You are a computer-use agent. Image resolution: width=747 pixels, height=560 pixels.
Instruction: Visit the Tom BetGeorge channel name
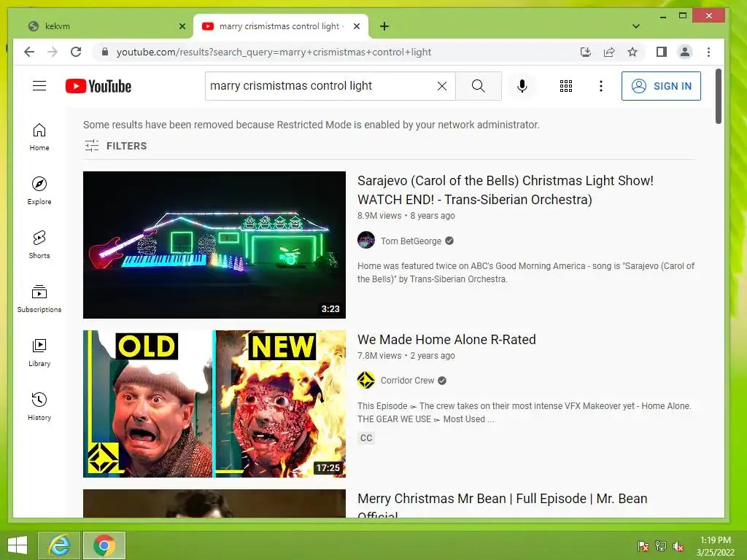point(411,241)
